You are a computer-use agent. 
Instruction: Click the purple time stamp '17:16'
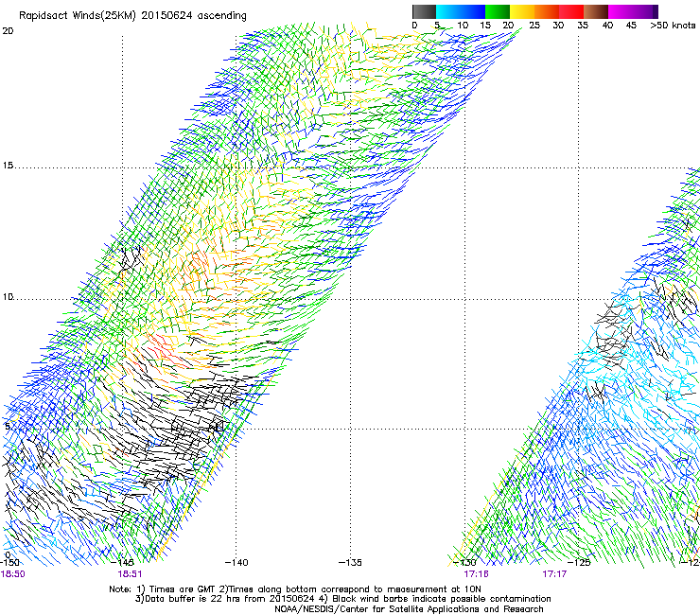[x=477, y=574]
